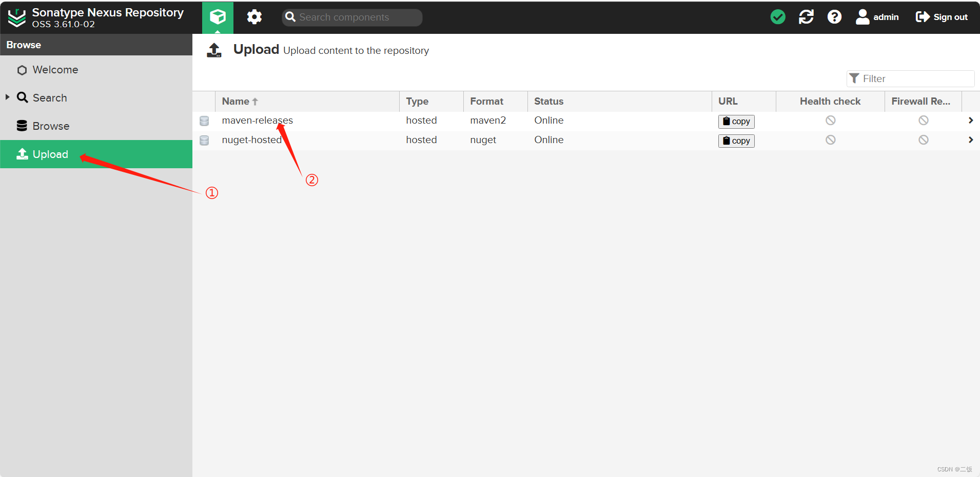Open the server administration gear icon
This screenshot has width=980, height=477.
point(254,17)
